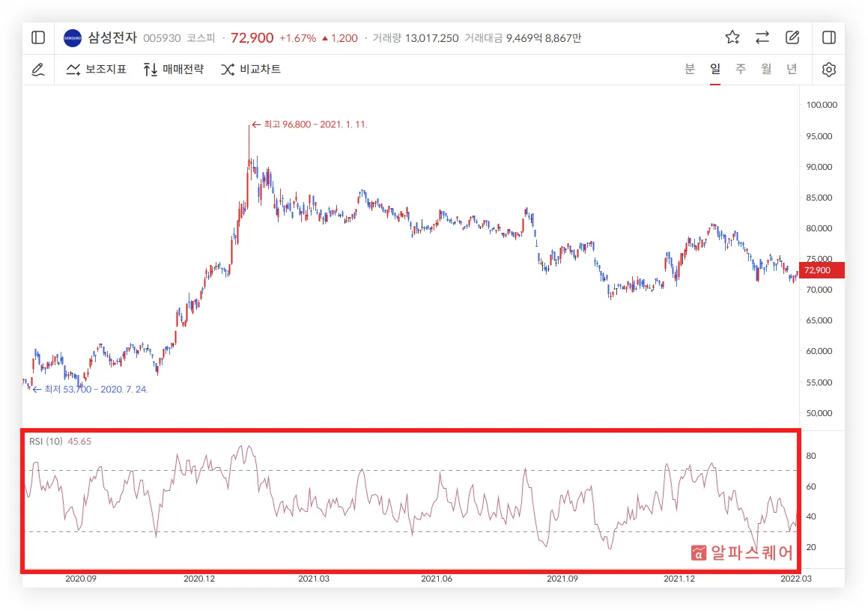Select the drawing pencil tool
868x610 pixels.
click(x=37, y=70)
